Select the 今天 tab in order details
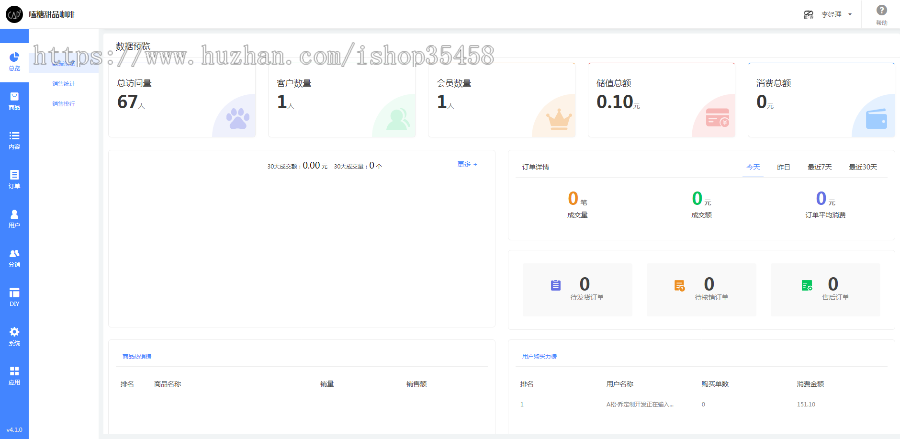Viewport: 900px width, 439px height. (x=753, y=167)
